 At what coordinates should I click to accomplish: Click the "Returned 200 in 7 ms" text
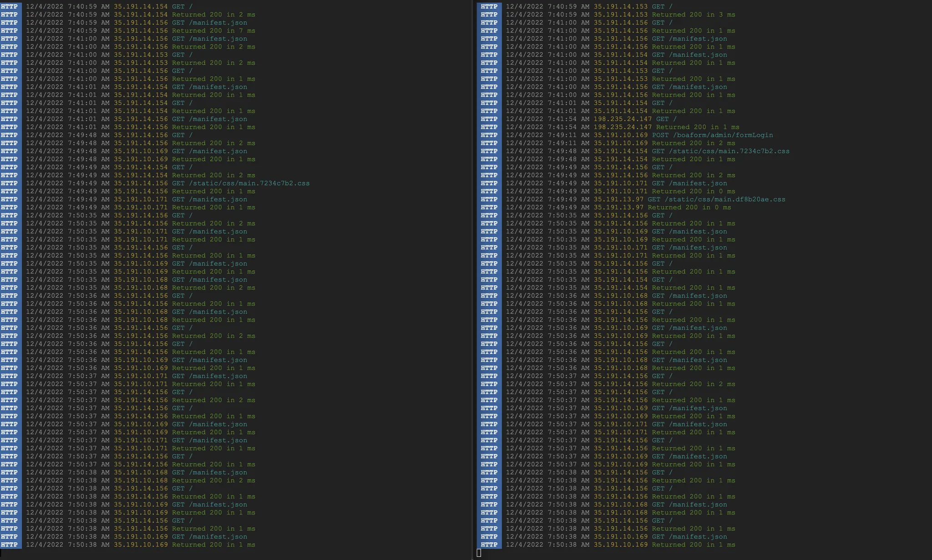click(213, 31)
